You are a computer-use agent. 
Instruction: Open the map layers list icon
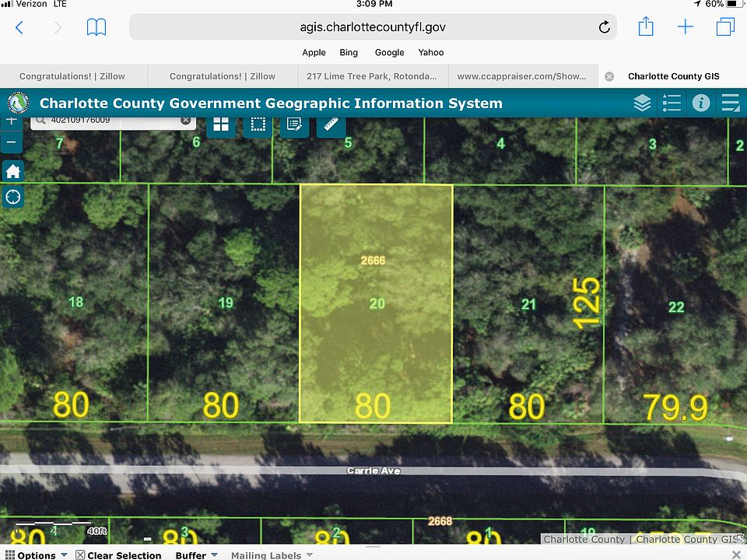[642, 103]
